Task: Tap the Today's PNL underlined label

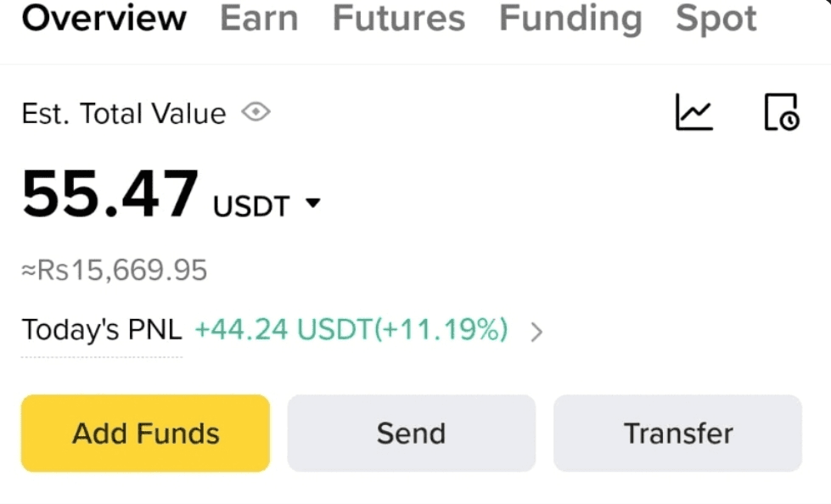Action: [x=102, y=330]
